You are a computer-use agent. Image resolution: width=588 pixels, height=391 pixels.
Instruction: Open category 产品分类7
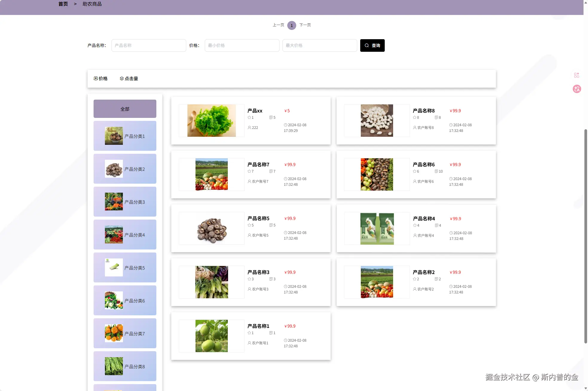pyautogui.click(x=125, y=333)
